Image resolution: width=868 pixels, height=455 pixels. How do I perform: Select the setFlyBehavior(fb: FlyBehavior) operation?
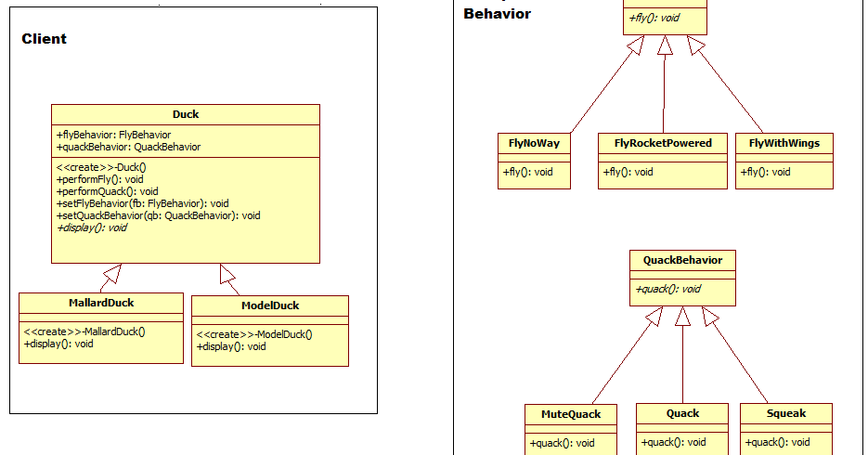pyautogui.click(x=142, y=203)
